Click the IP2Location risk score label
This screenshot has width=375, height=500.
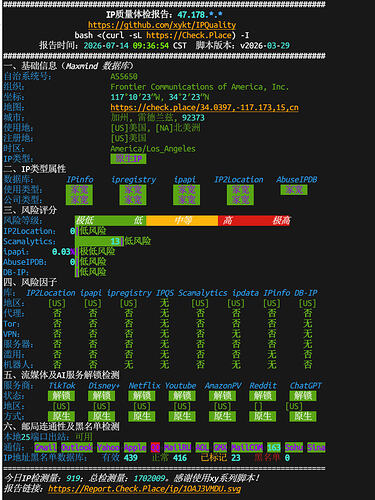pos(30,231)
